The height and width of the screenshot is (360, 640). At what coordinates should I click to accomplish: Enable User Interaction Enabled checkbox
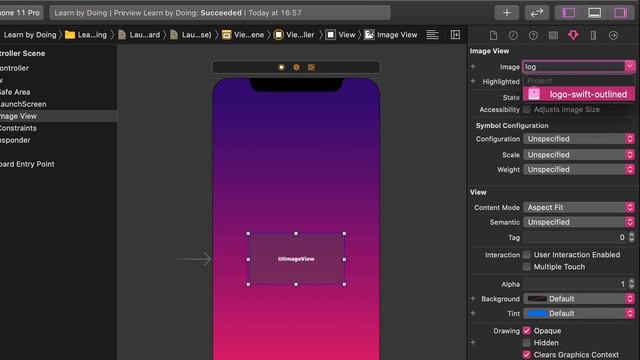(527, 255)
